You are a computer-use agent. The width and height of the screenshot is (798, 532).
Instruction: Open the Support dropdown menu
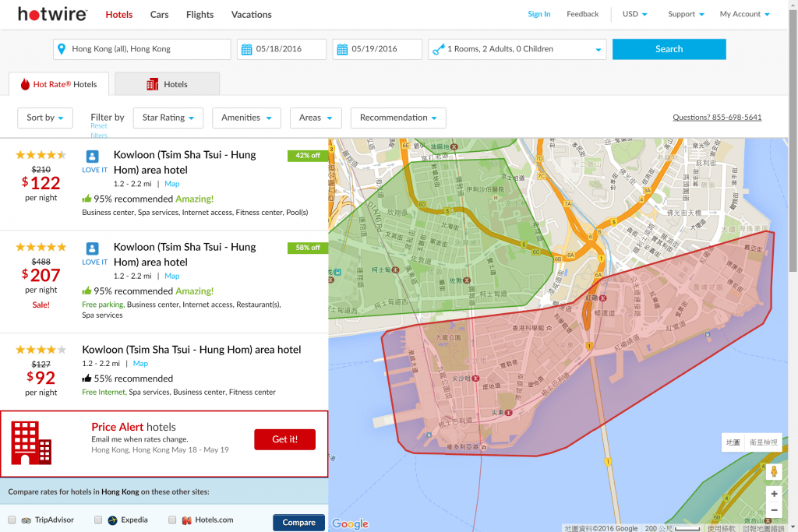(x=686, y=14)
